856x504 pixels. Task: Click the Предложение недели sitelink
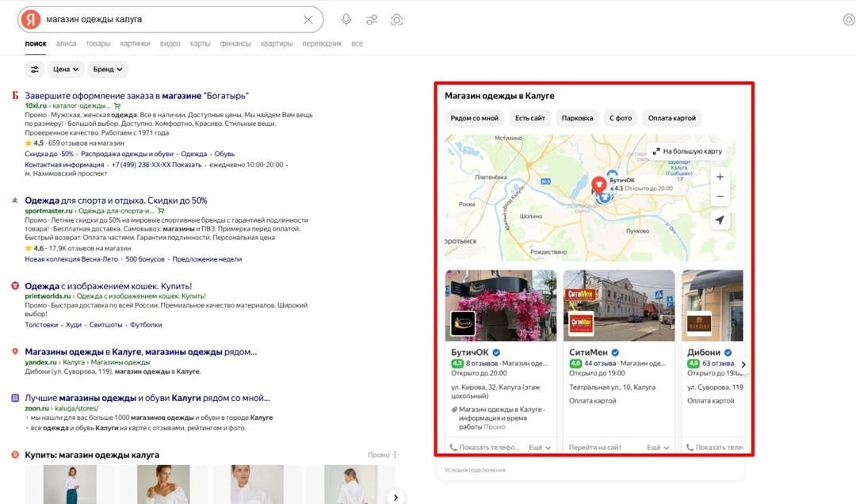[207, 259]
